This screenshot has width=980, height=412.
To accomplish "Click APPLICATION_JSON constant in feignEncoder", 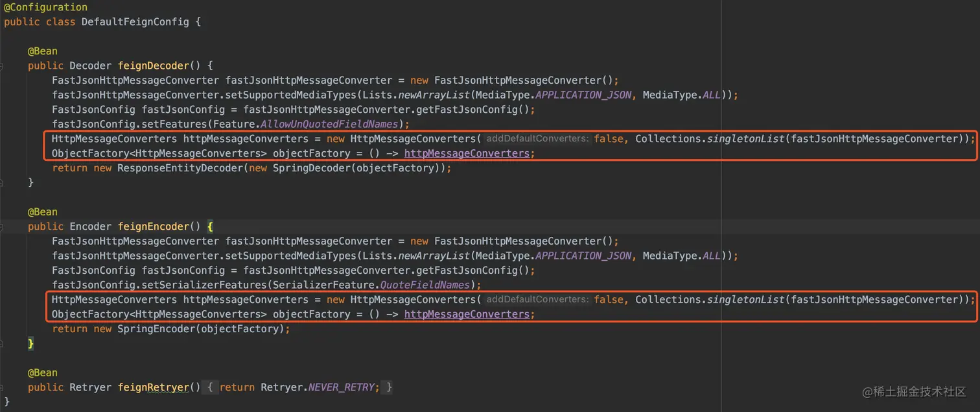I will [x=583, y=256].
